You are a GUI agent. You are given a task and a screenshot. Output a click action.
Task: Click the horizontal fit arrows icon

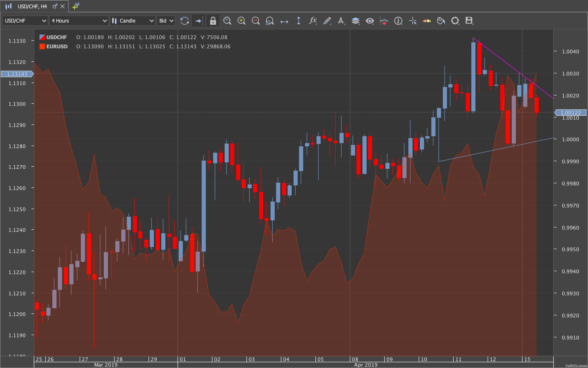[x=284, y=21]
